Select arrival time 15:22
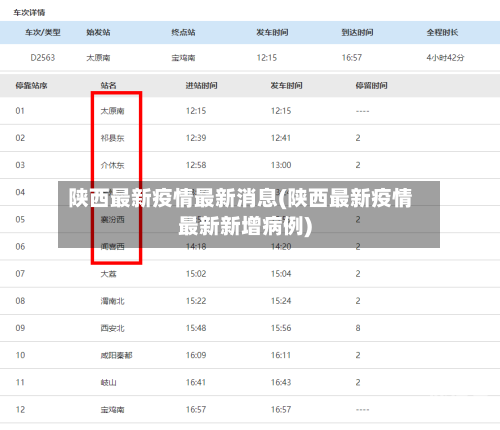 click(196, 301)
